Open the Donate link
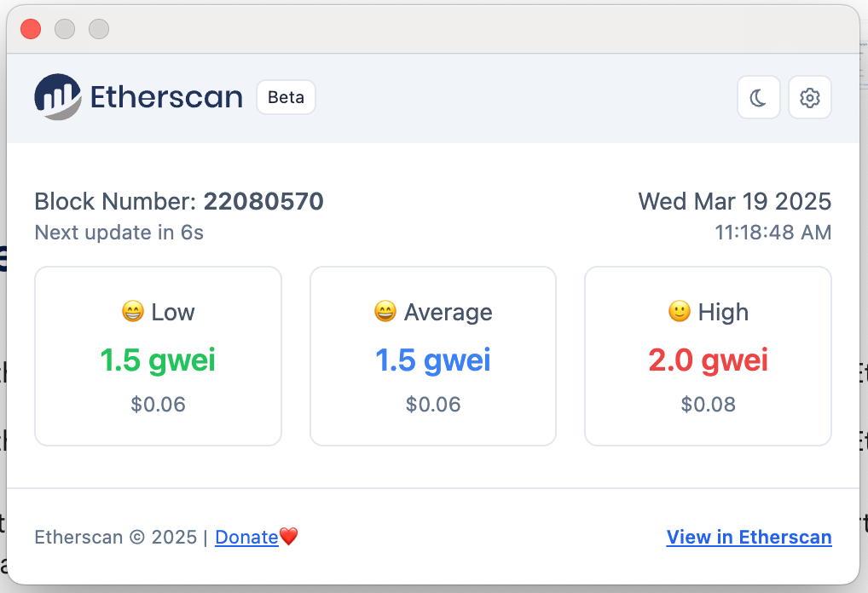The width and height of the screenshot is (868, 593). (x=246, y=537)
